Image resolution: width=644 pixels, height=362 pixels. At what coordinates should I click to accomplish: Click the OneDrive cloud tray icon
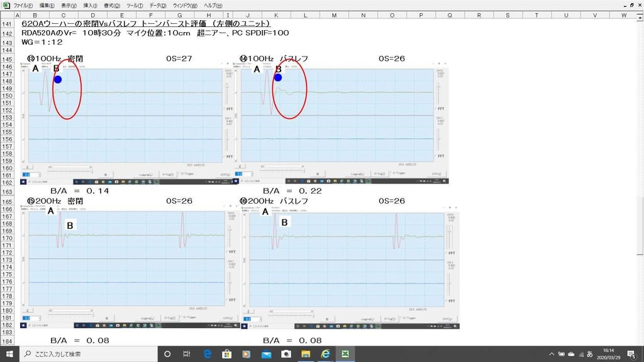point(571,354)
